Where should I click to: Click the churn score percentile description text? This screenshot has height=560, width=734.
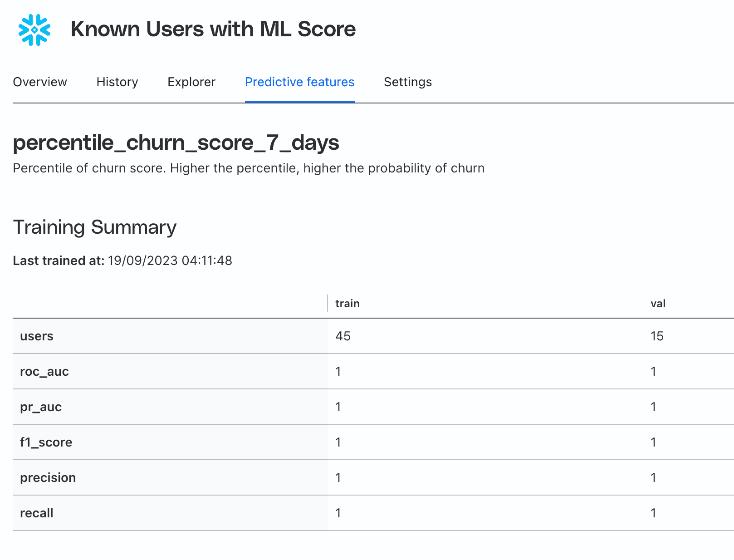coord(248,168)
